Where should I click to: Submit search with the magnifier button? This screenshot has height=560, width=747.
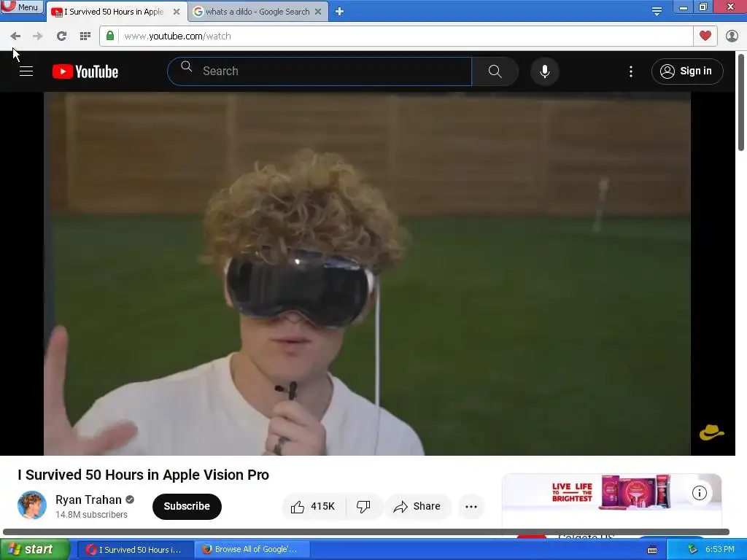[x=495, y=71]
